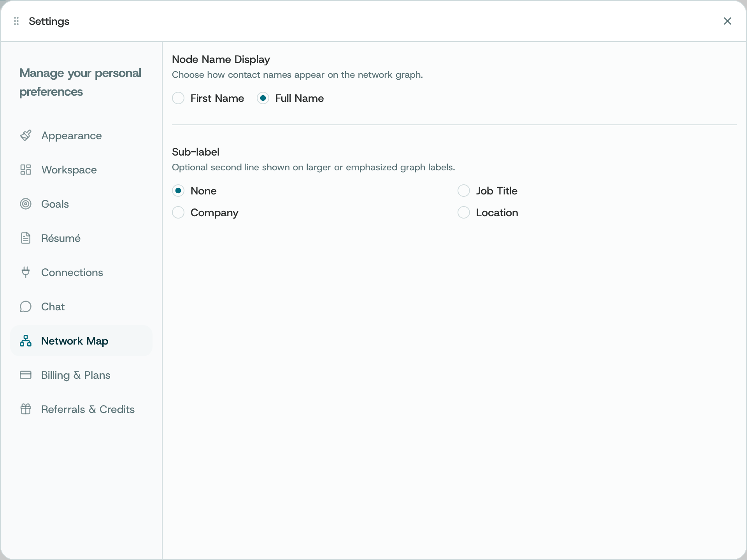Click the Workspace grid icon
The width and height of the screenshot is (747, 560).
tap(26, 170)
